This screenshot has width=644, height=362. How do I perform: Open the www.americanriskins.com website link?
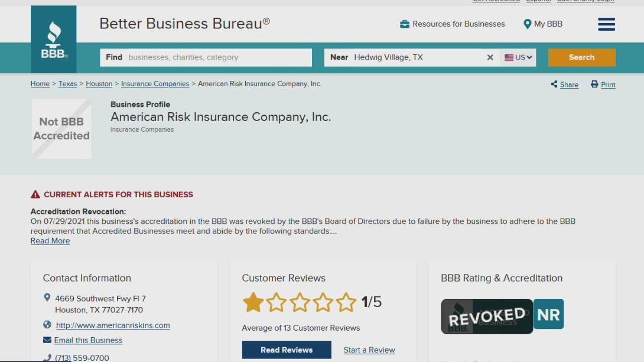[113, 325]
